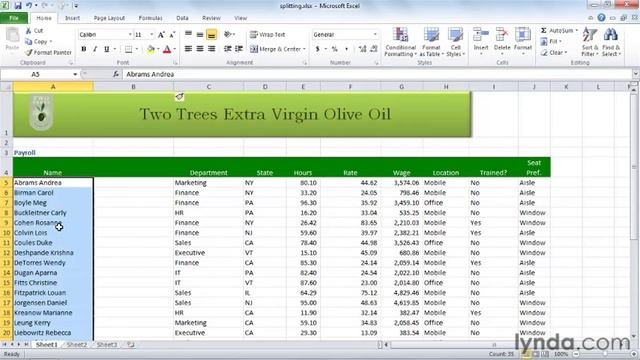Click the Increase Indent icon
This screenshot has height=360, width=640.
239,49
